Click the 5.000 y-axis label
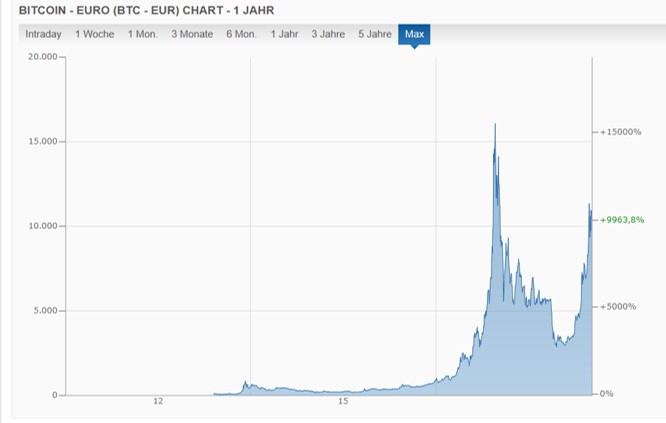Viewport: 666px width, 423px height. click(x=45, y=310)
